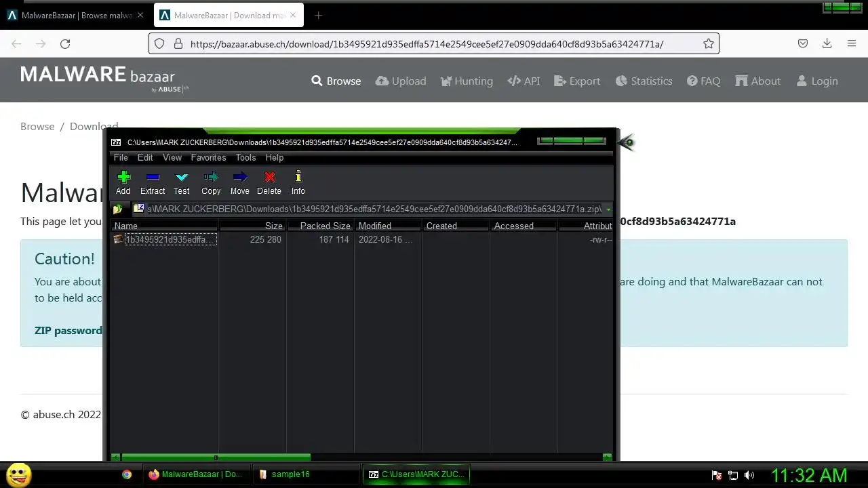Click the 2022-08-16 modified date cell
Image resolution: width=868 pixels, height=488 pixels.
(x=385, y=239)
